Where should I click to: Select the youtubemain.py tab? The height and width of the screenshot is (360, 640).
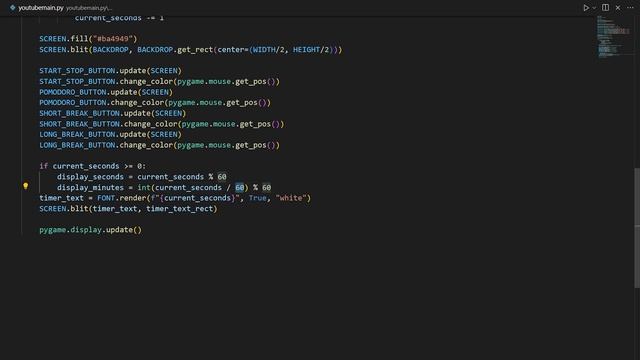[x=41, y=8]
